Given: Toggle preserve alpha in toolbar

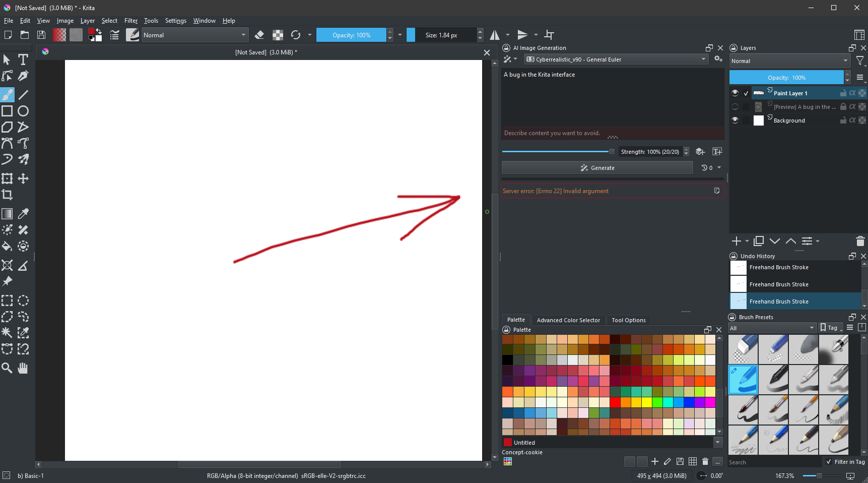Looking at the screenshot, I should pyautogui.click(x=278, y=35).
